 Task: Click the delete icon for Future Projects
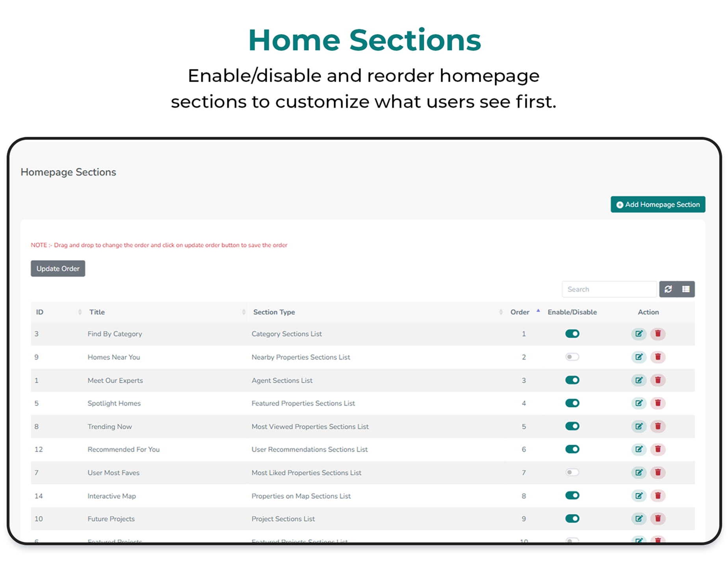pos(658,519)
